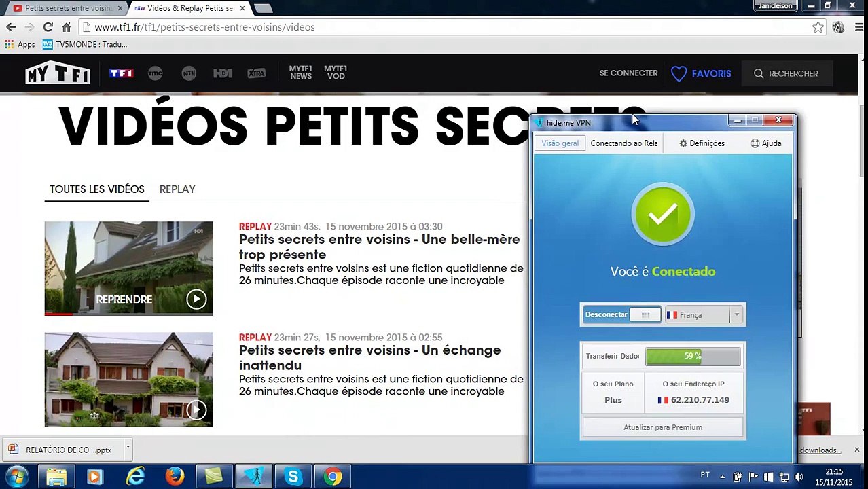This screenshot has height=489, width=868.
Task: Click Transferir Dados 59% progress bar
Action: pyautogui.click(x=693, y=356)
